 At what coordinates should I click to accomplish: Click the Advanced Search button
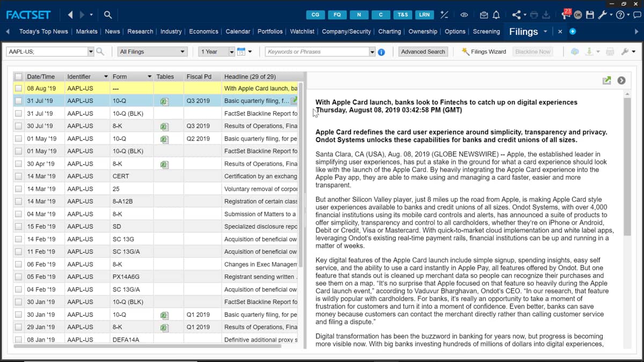[423, 51]
